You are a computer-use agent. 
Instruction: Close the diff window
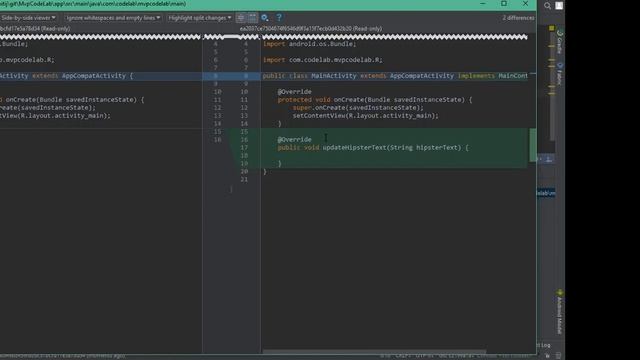coord(525,4)
